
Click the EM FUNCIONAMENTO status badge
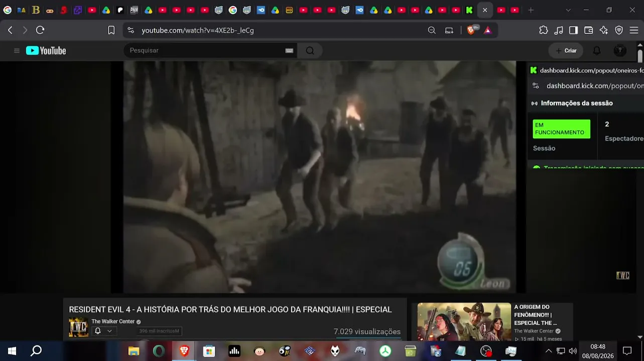coord(561,129)
